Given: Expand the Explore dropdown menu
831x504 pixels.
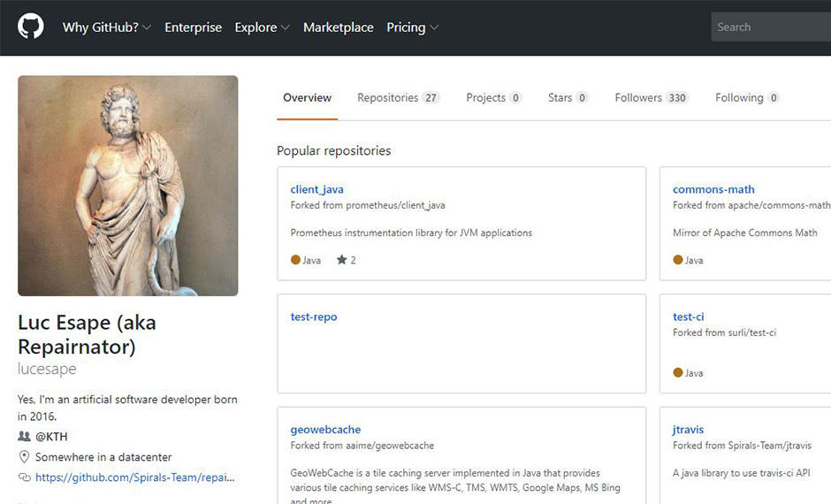Looking at the screenshot, I should point(262,27).
